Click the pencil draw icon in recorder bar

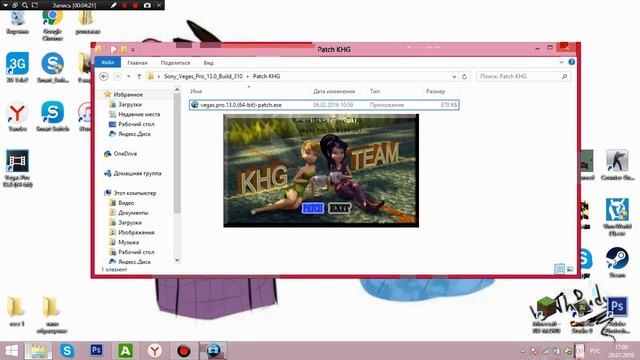(x=113, y=5)
